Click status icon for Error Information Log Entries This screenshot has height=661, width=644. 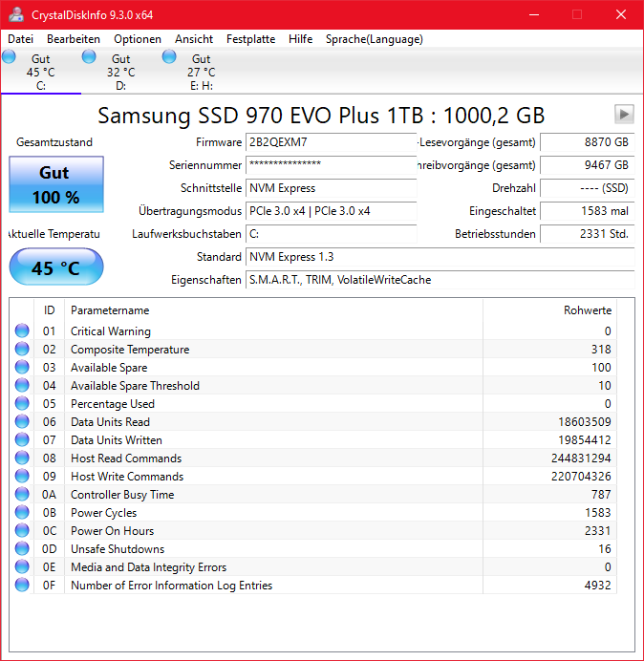click(x=22, y=585)
